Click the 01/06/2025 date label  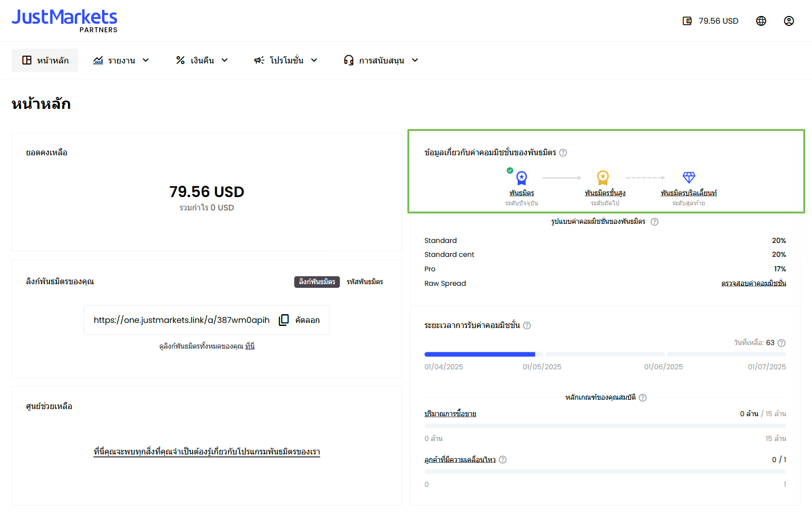[x=664, y=367]
